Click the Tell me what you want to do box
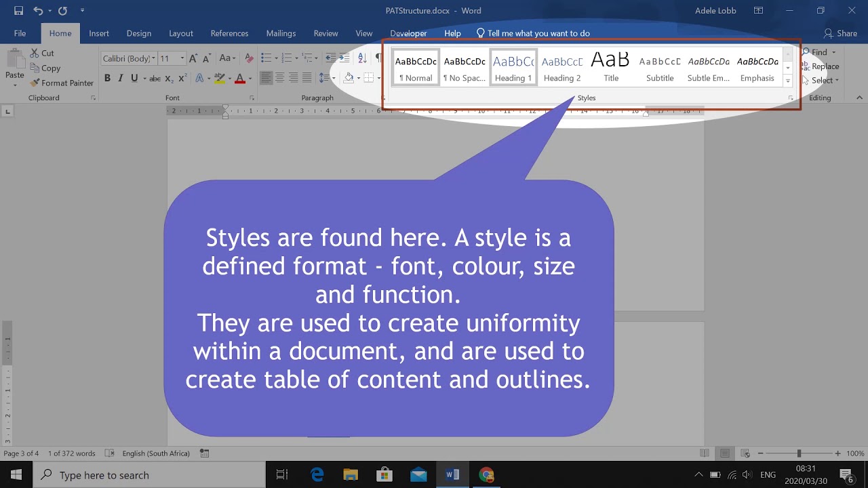868x488 pixels. 533,33
